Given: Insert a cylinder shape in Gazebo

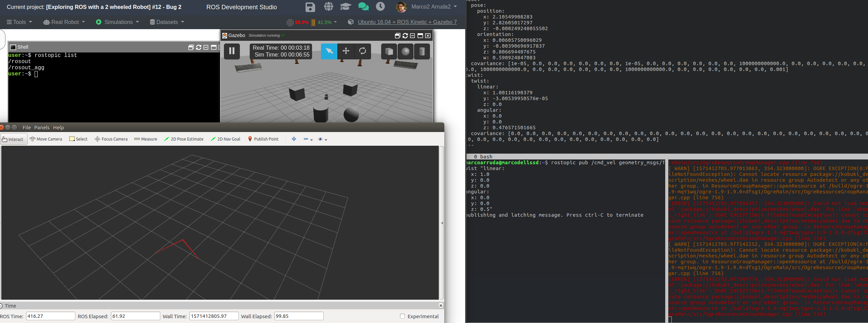Looking at the screenshot, I should point(422,51).
